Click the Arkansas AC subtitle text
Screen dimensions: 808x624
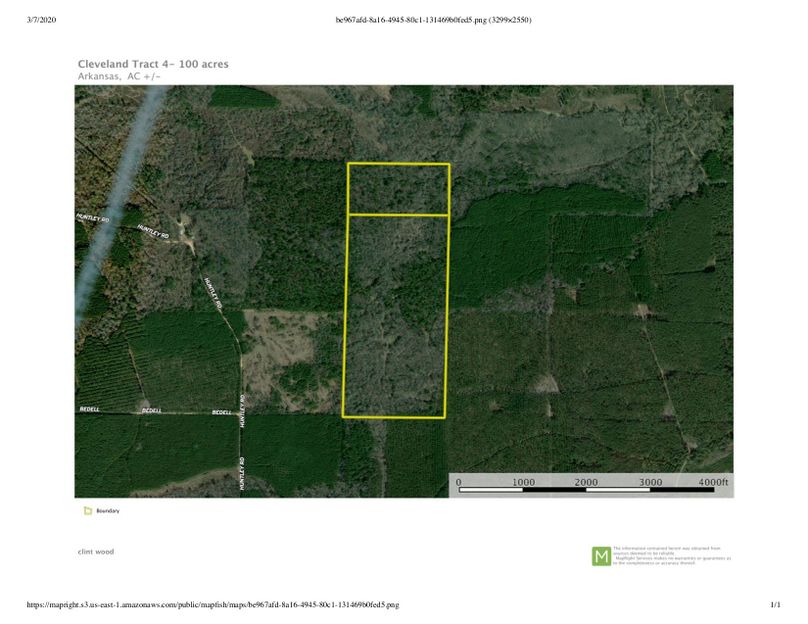click(x=119, y=76)
